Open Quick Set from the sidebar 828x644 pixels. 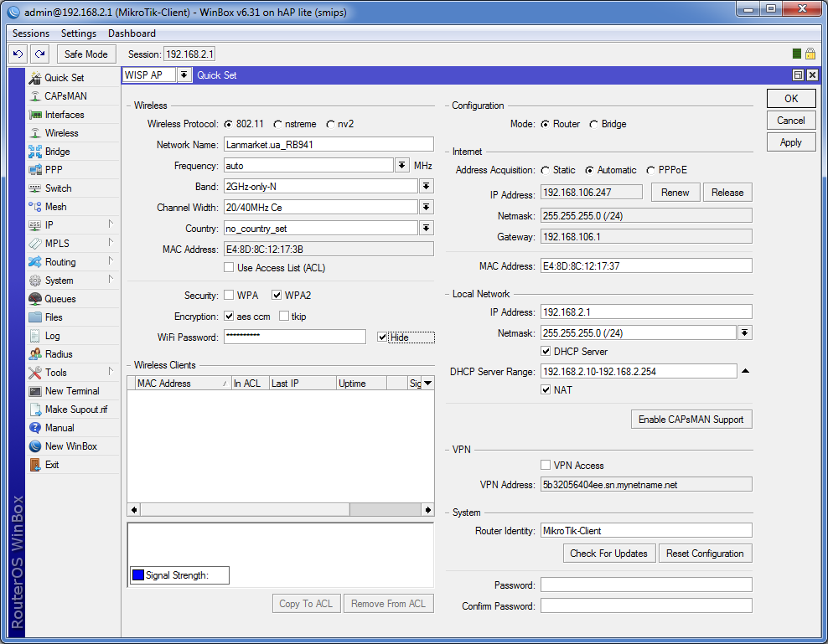[72, 78]
